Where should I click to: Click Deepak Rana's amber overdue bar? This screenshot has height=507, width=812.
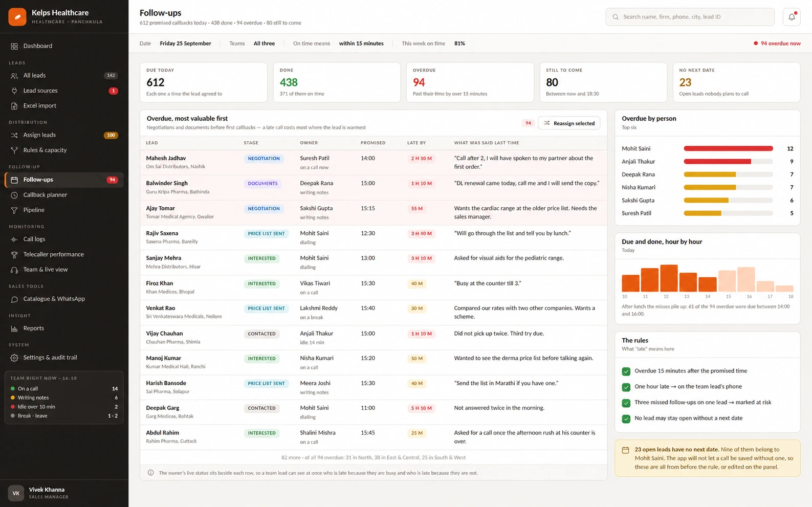tap(710, 174)
